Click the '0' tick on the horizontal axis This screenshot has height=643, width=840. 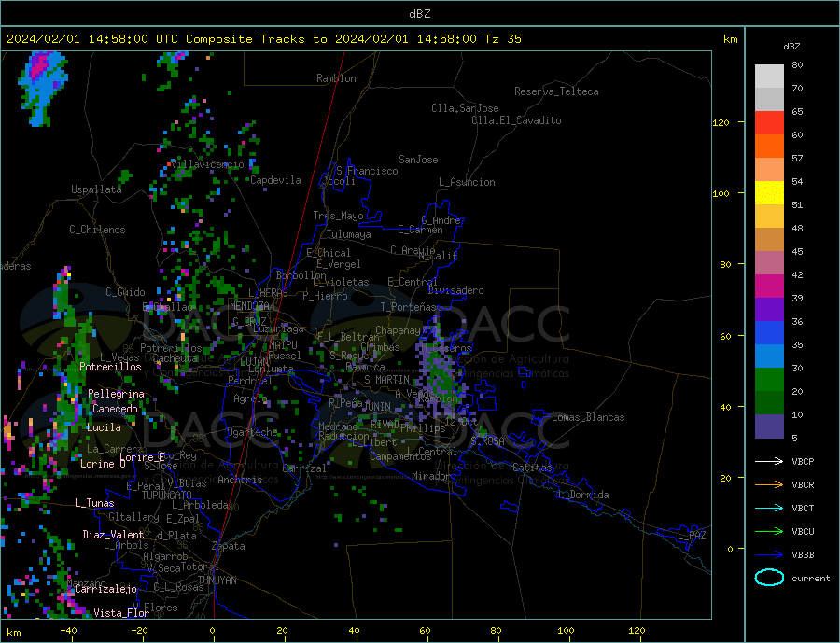coord(212,631)
